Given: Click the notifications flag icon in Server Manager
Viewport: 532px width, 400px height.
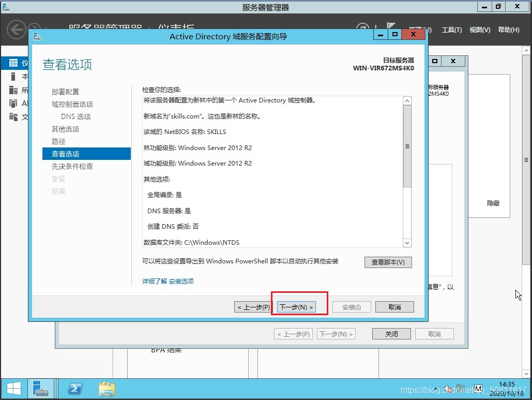Looking at the screenshot, I should point(391,26).
